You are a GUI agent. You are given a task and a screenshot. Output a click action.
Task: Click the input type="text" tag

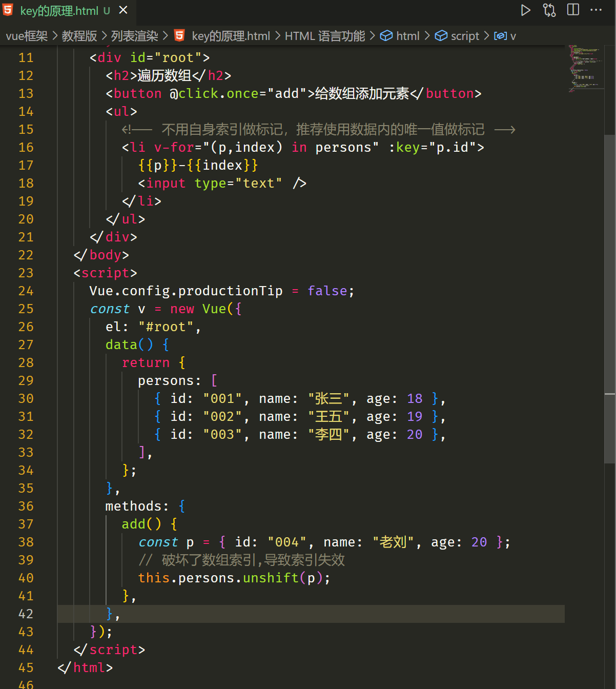222,183
